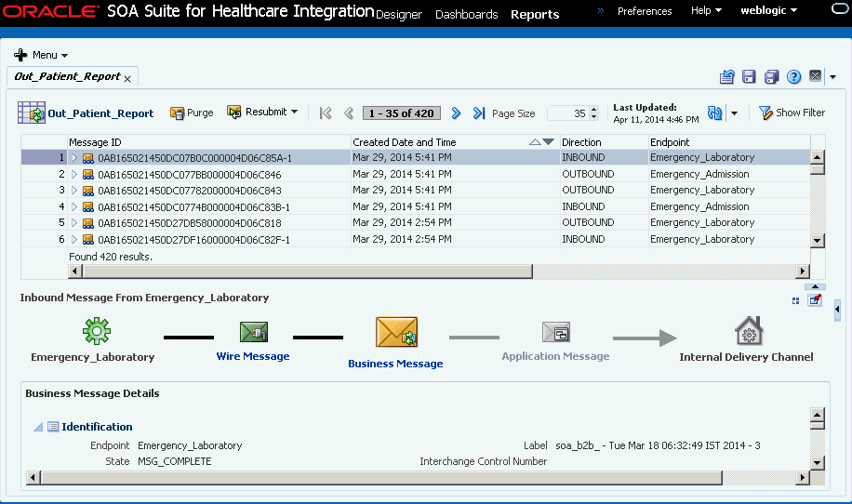Increase page size with up stepper
Viewport: 852px width, 504px height.
[594, 110]
